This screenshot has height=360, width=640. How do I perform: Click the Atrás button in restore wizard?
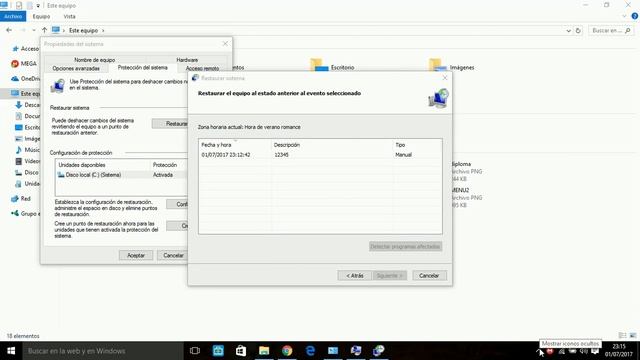point(355,276)
